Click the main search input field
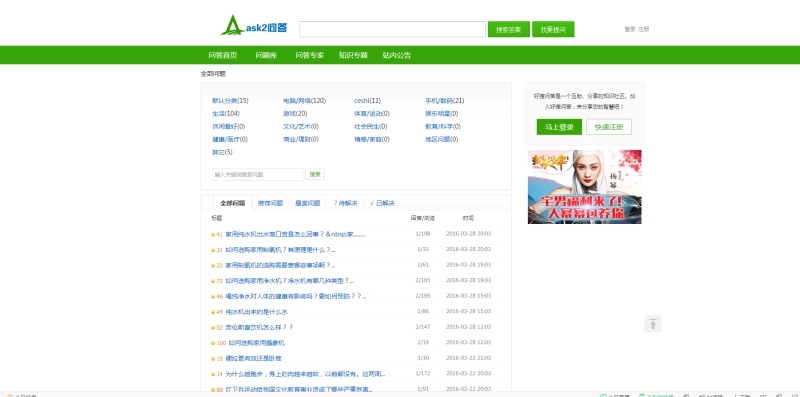 (392, 29)
